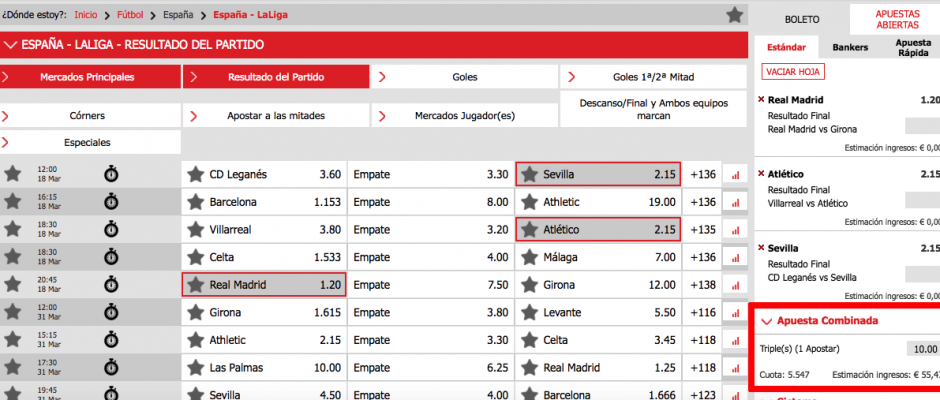
Task: Click the star beside Málaga 7.00 odds
Action: [x=528, y=257]
